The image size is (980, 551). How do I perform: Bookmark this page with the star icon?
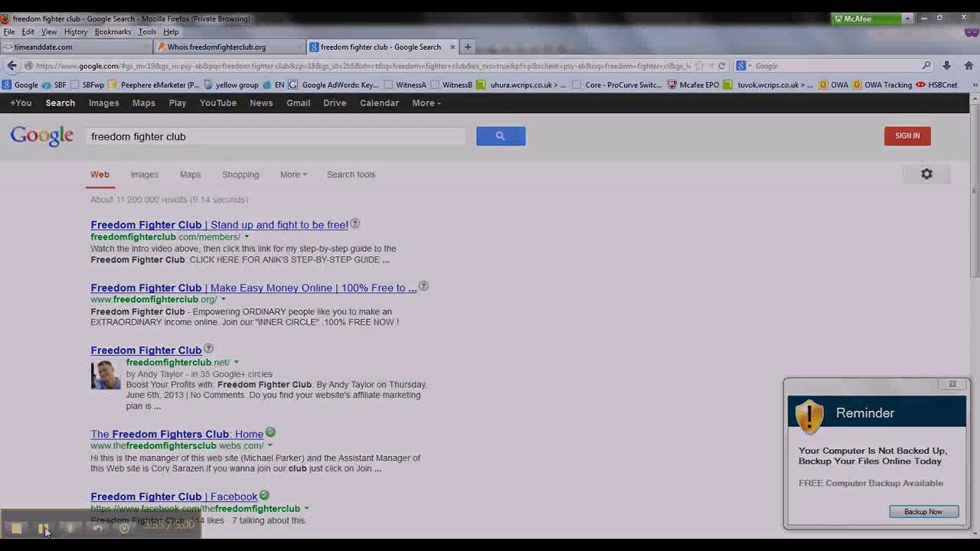tap(699, 66)
